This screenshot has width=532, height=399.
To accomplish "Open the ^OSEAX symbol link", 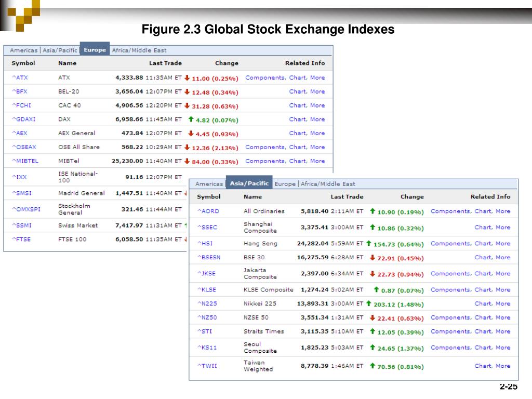I will pos(24,147).
